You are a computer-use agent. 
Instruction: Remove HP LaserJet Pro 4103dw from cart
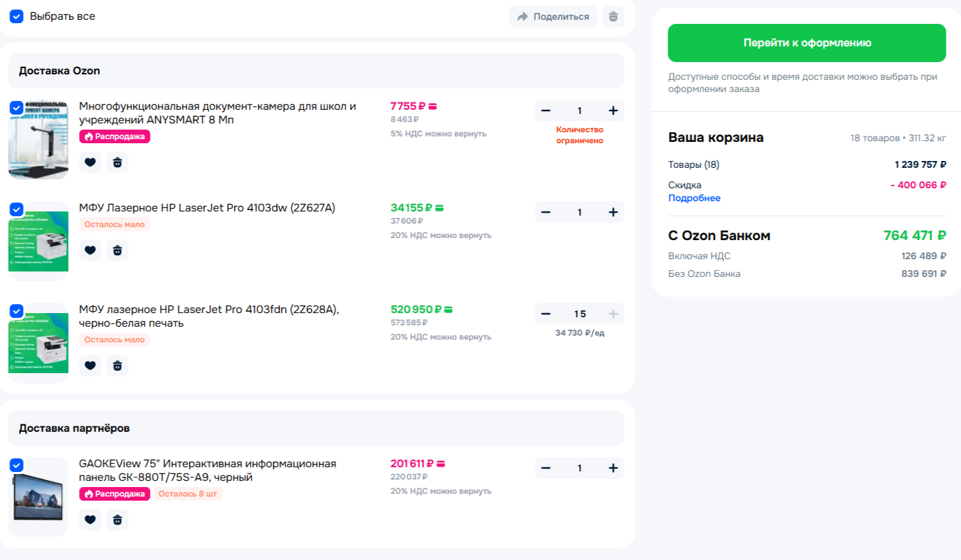click(x=117, y=250)
